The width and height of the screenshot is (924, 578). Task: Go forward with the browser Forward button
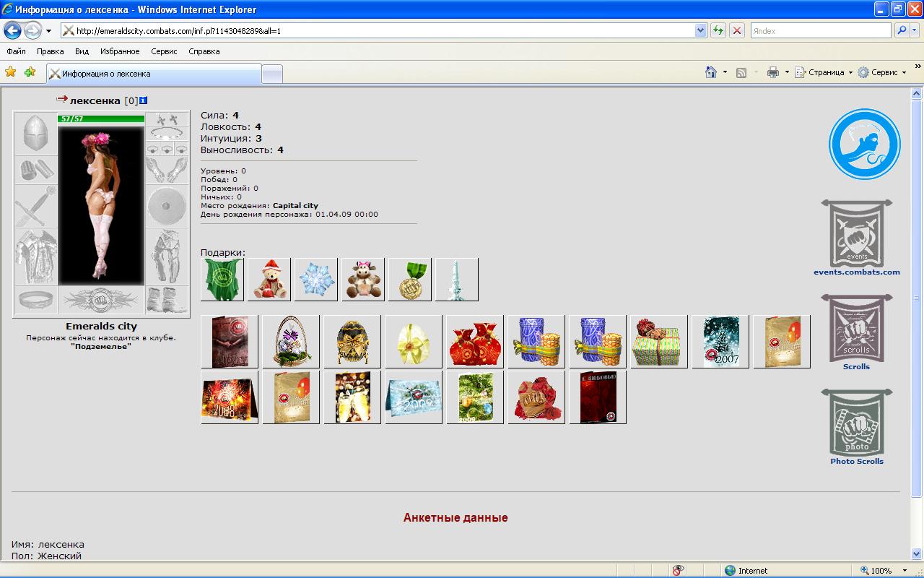point(32,30)
